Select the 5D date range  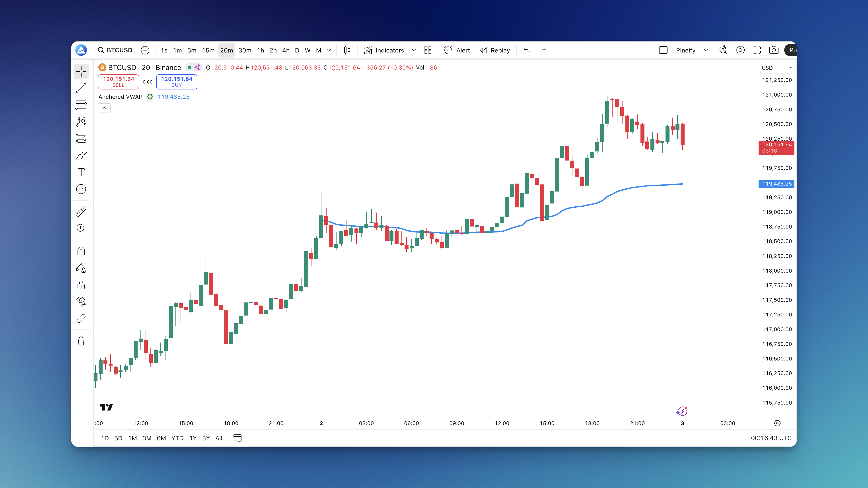tap(118, 438)
